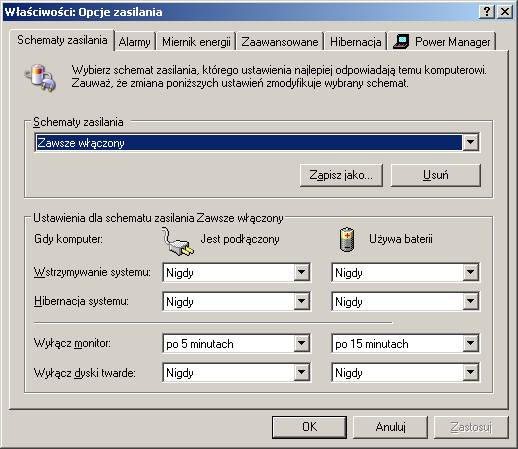Click the Gdy komputer label

pos(68,239)
